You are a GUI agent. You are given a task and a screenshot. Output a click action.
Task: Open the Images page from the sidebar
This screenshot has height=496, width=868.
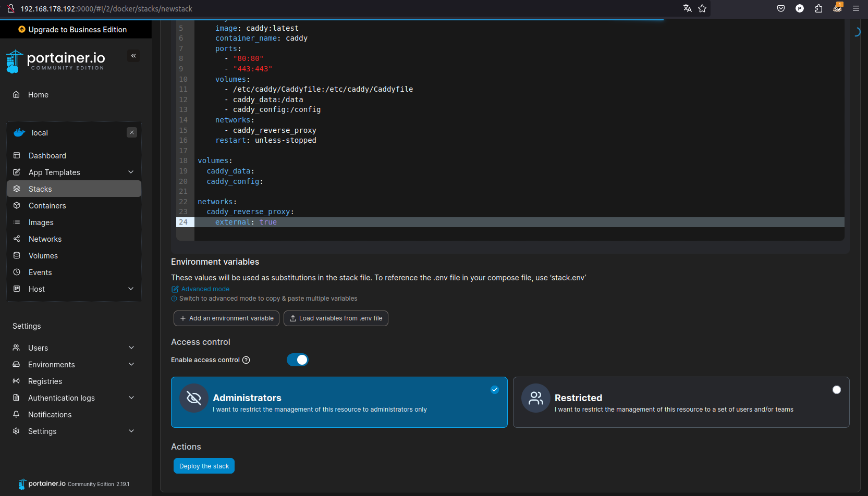[x=41, y=222]
